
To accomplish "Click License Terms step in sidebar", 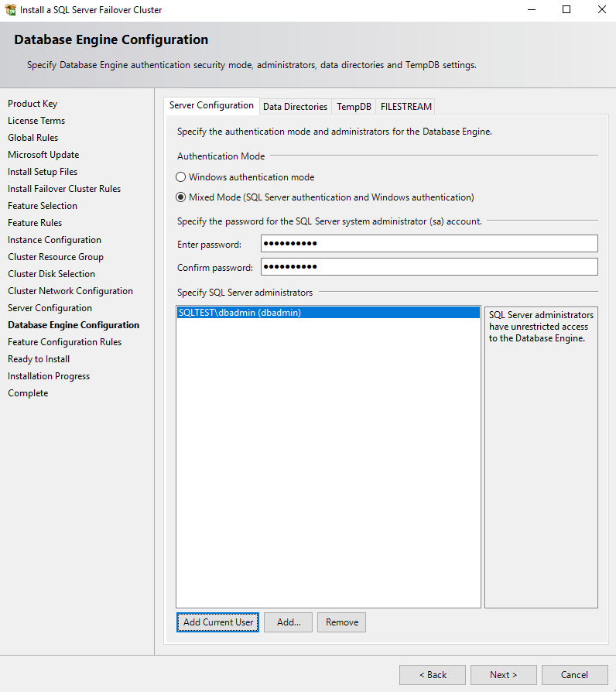I will (36, 121).
